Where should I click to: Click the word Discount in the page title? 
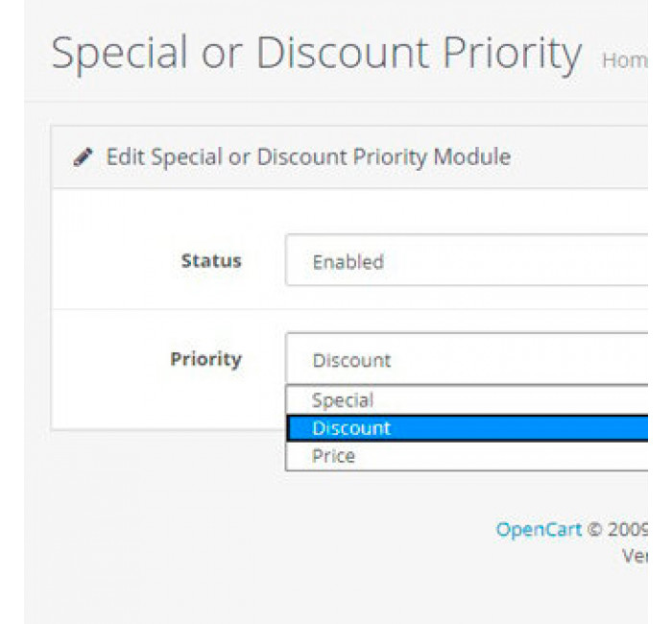tap(343, 52)
